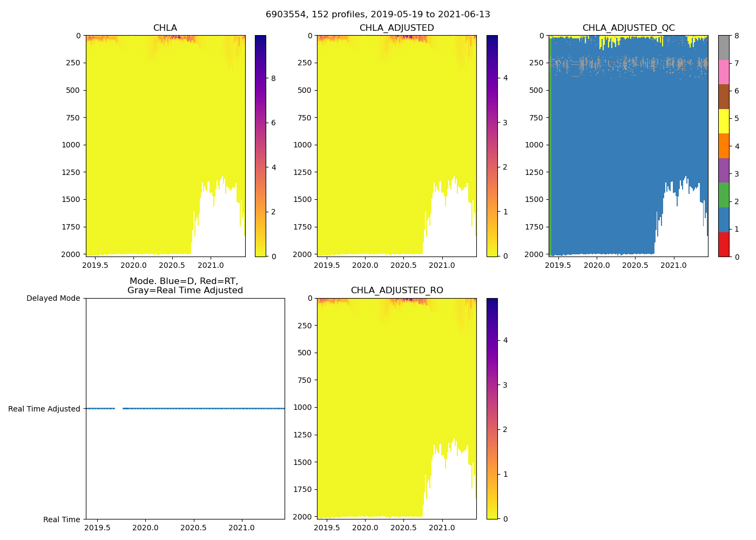Click the Mode plot title text

[x=185, y=286]
